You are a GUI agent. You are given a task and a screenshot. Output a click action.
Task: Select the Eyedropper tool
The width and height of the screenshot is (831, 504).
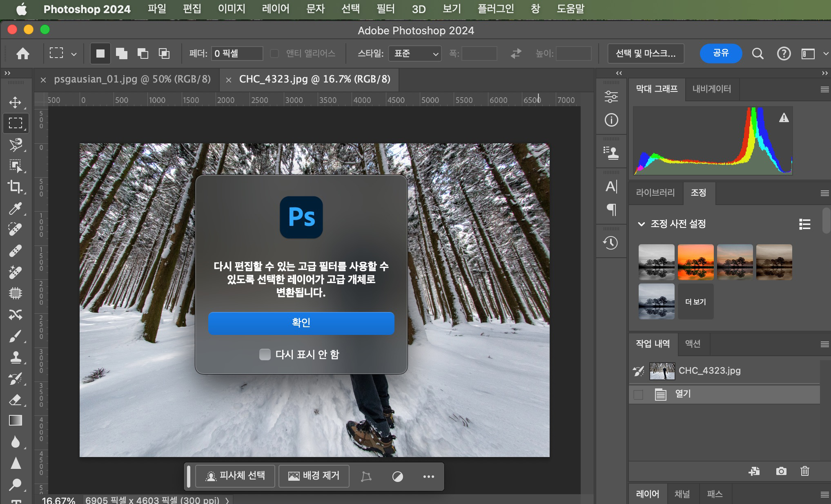tap(16, 208)
